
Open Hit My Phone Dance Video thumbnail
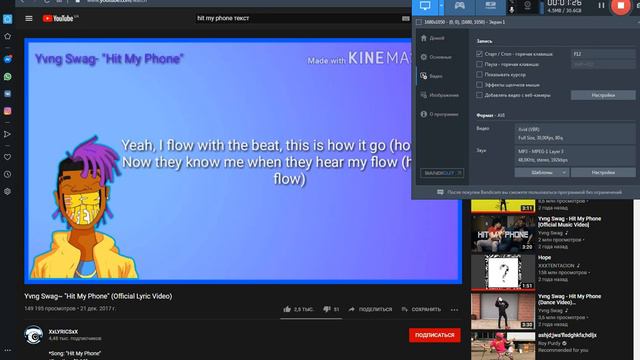click(503, 311)
